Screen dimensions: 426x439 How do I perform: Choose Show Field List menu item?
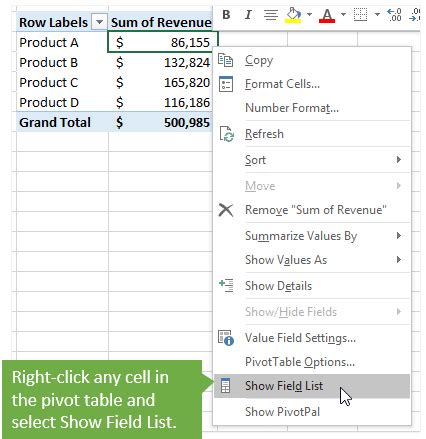coord(312,386)
